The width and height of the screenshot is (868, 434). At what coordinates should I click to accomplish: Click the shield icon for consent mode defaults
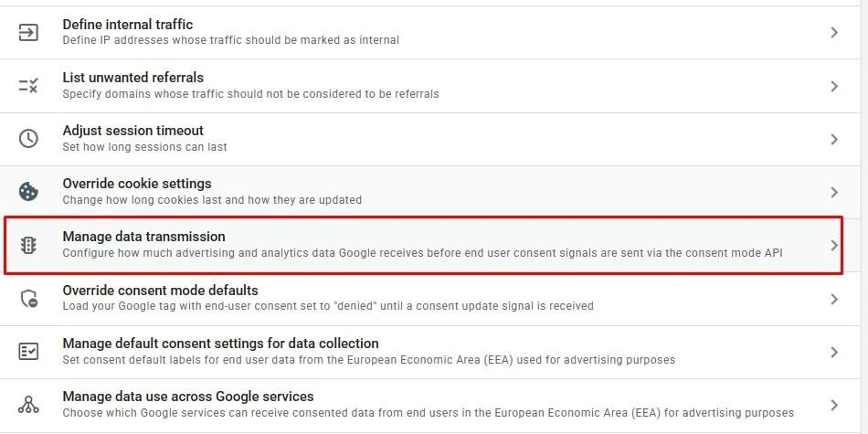(28, 299)
